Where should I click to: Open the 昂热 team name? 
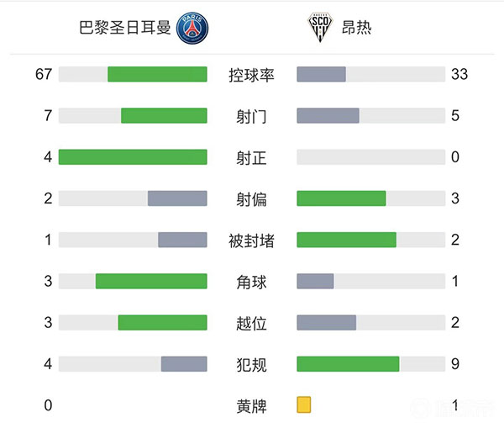click(x=357, y=29)
